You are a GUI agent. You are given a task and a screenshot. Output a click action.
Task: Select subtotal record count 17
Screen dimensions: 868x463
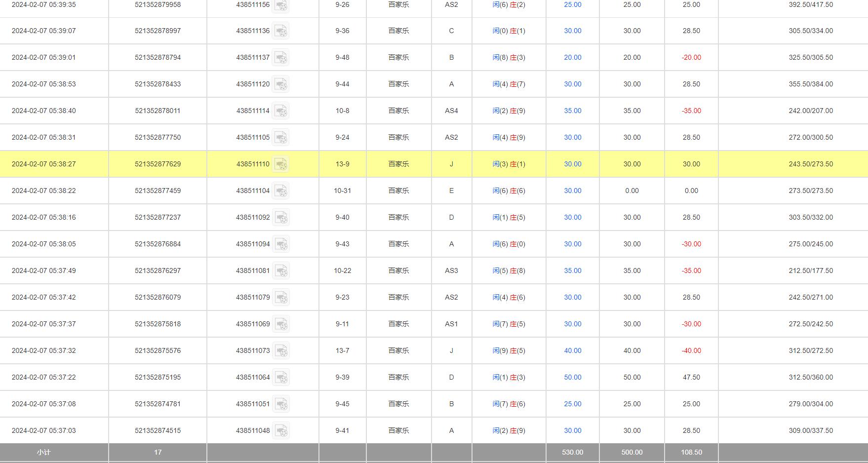point(158,452)
